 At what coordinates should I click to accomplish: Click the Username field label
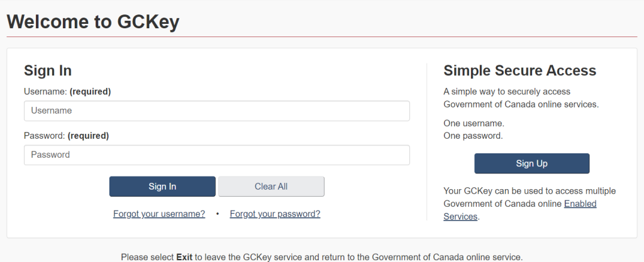coord(45,92)
